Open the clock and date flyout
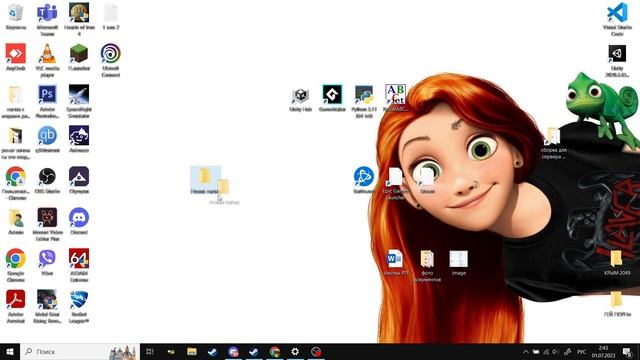Screen dimensions: 640x360 click(603, 351)
